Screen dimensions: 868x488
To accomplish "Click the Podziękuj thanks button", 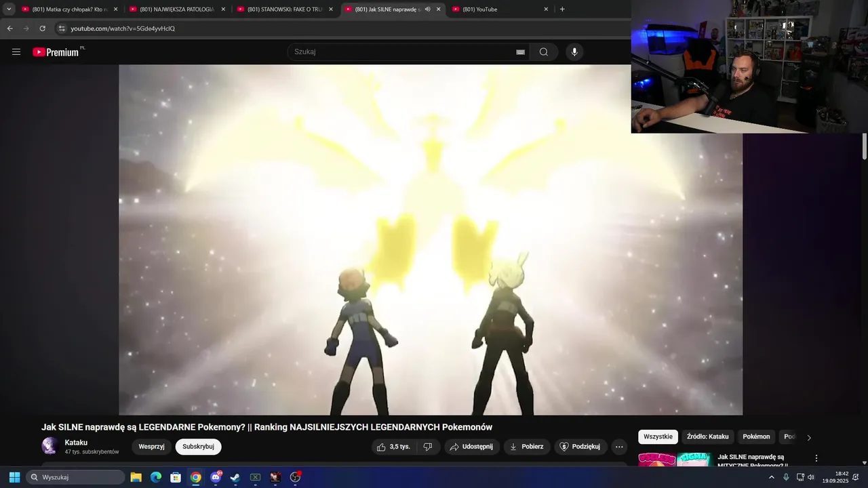I will [580, 447].
